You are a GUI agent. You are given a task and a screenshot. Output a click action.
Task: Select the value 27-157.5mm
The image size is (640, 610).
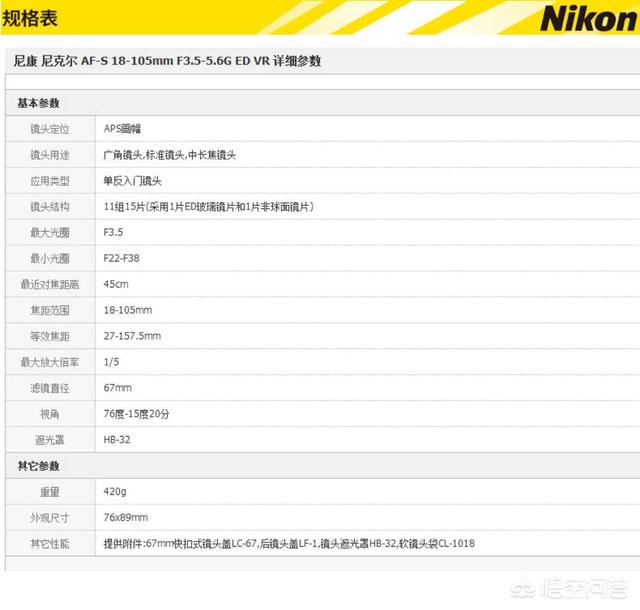[x=132, y=336]
